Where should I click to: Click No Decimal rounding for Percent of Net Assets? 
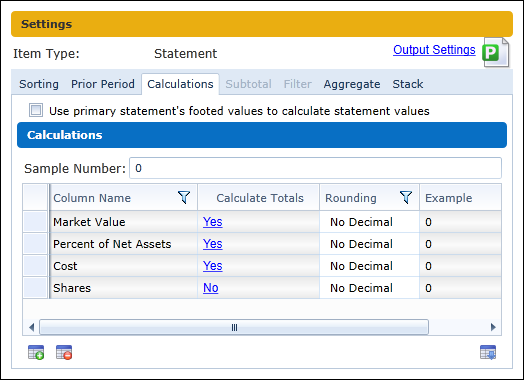point(370,244)
